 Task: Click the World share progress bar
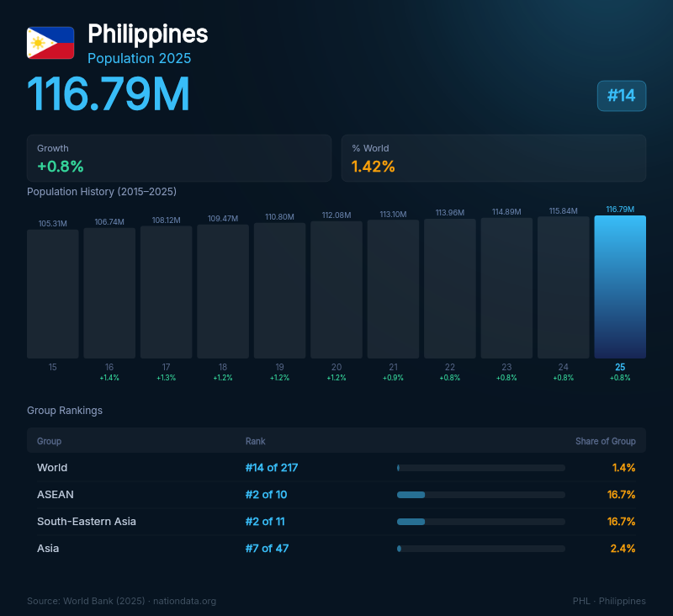tap(481, 468)
